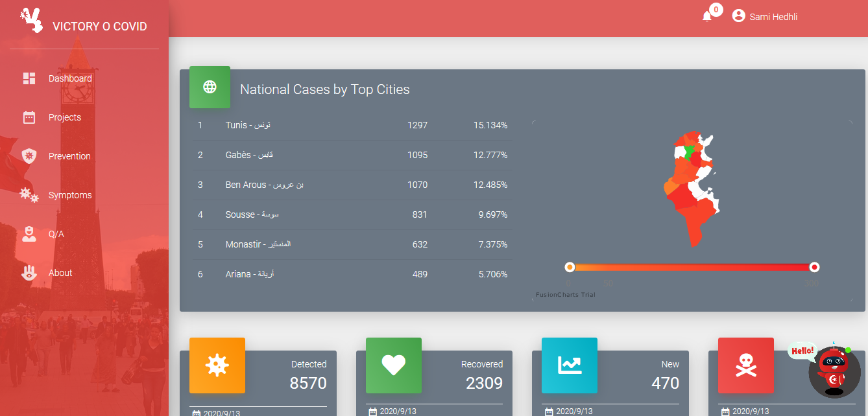The height and width of the screenshot is (416, 868).
Task: Click the green region on Tunisia map
Action: pos(689,152)
